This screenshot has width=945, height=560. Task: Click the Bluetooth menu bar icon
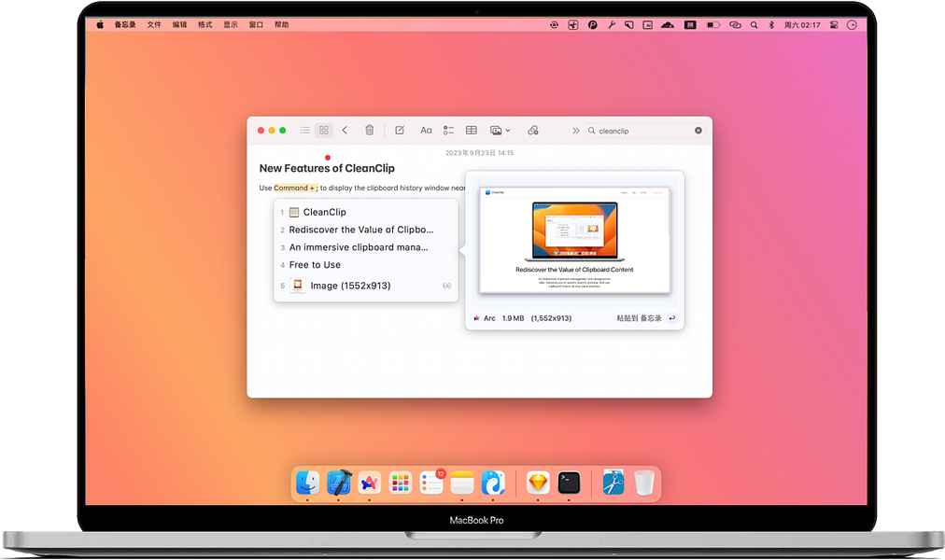(x=770, y=25)
